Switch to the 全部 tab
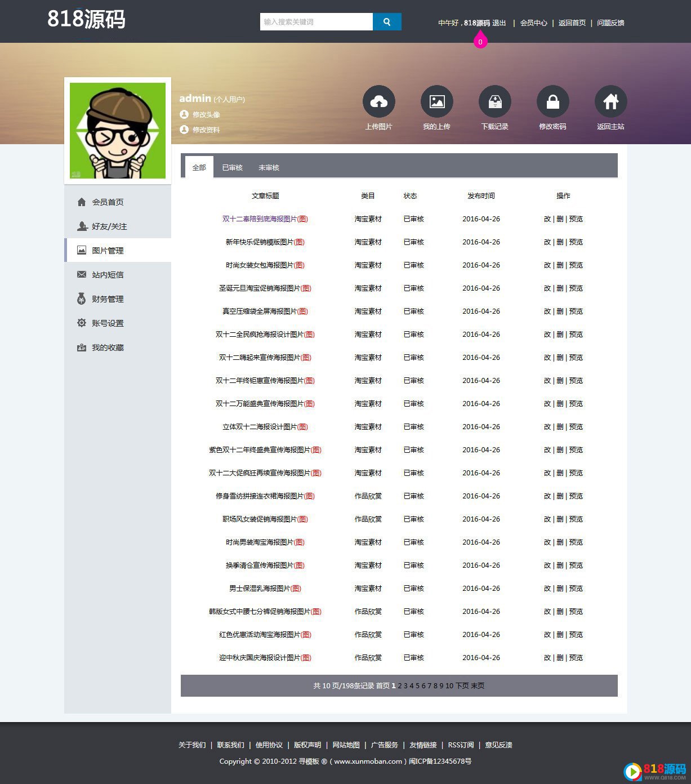The image size is (691, 784). (199, 167)
